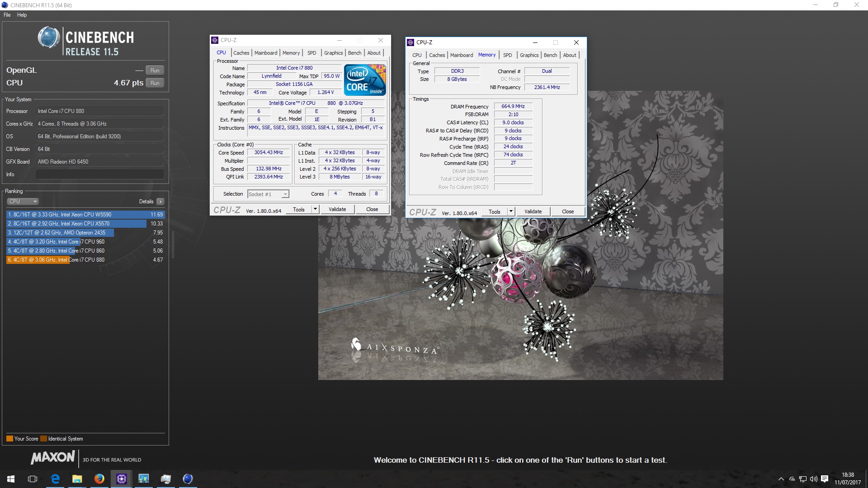Click Validate in left CPU-Z window
The image size is (868, 488).
(337, 210)
